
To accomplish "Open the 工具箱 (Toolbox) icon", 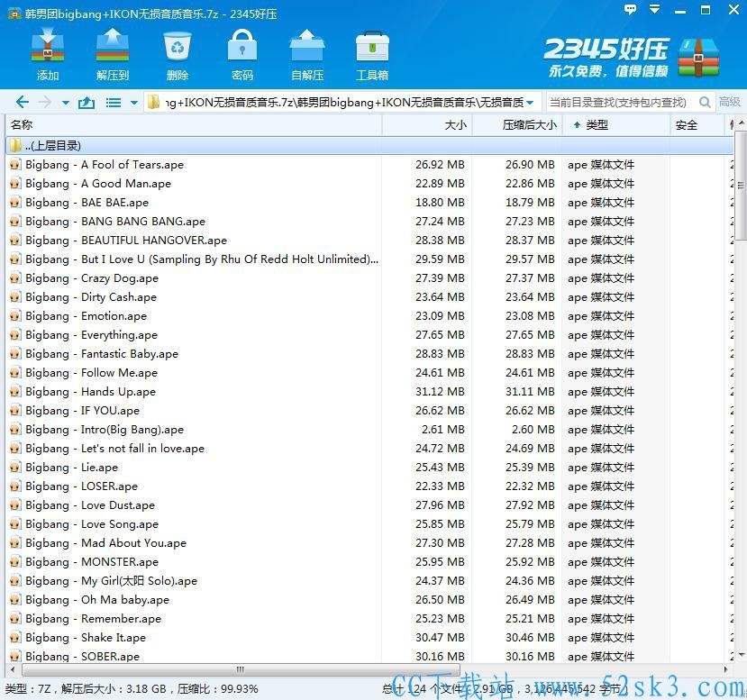I will click(x=372, y=46).
